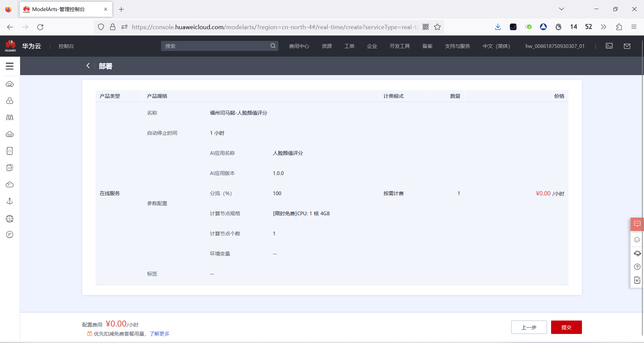Click the 华为云 brand text

[x=32, y=46]
